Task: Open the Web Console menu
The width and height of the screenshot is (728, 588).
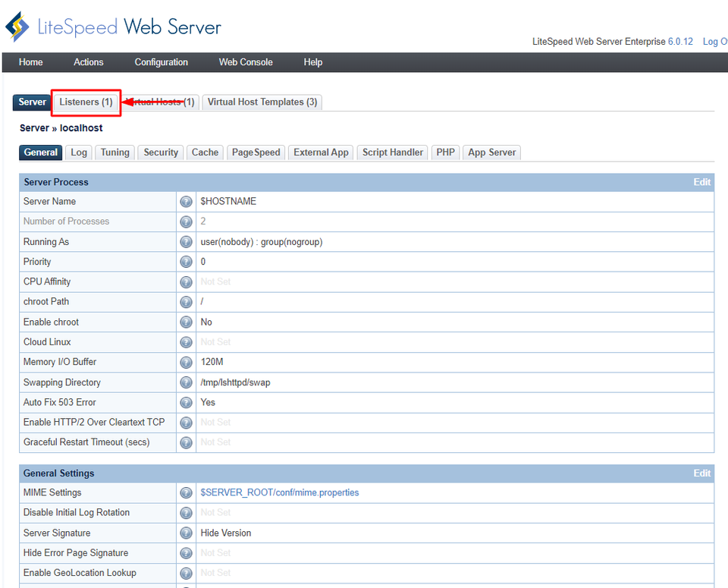Action: [x=246, y=62]
